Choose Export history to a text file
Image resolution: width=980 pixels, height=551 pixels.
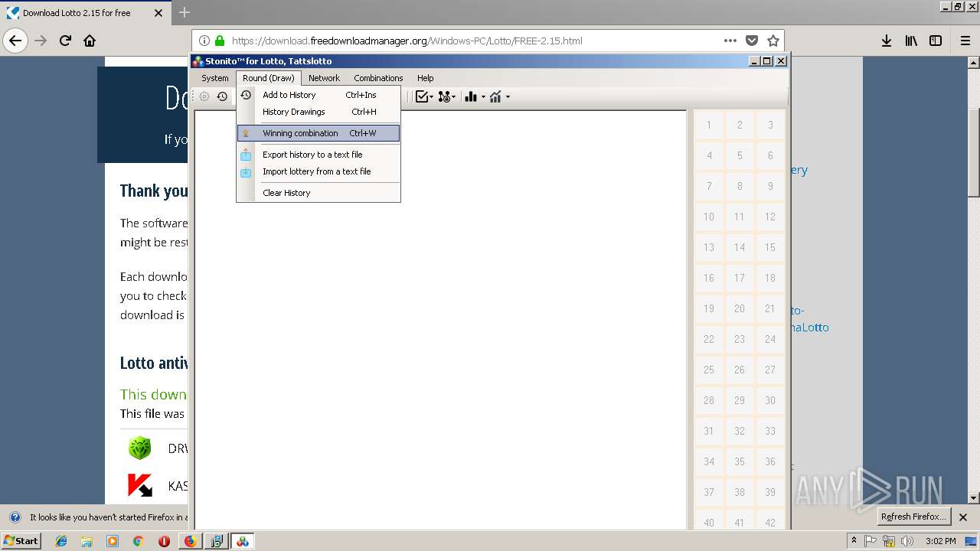pyautogui.click(x=318, y=155)
